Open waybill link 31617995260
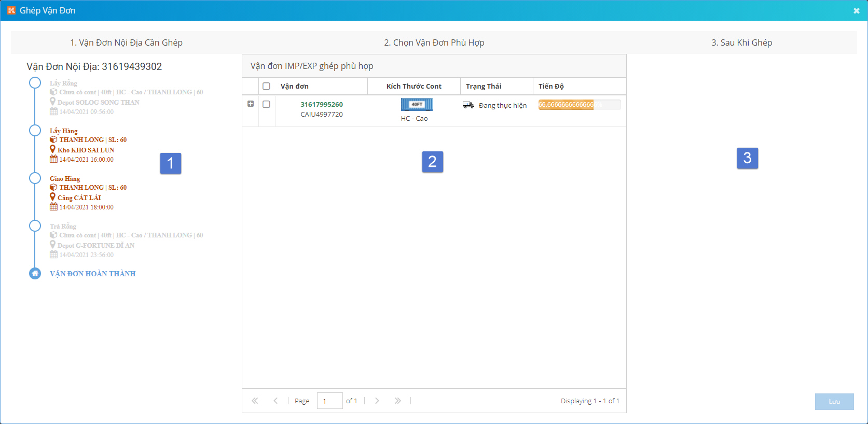The width and height of the screenshot is (868, 424). pos(321,104)
